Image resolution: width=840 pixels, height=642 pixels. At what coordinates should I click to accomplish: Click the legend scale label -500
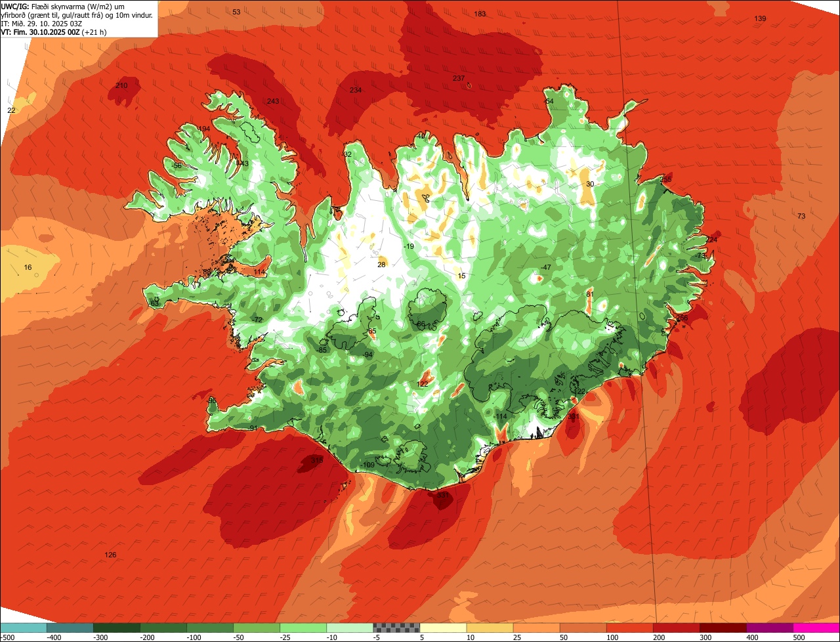pos(7,637)
